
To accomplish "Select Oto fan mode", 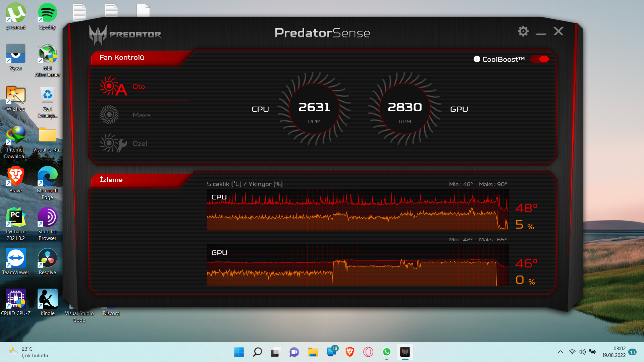I will click(x=138, y=86).
